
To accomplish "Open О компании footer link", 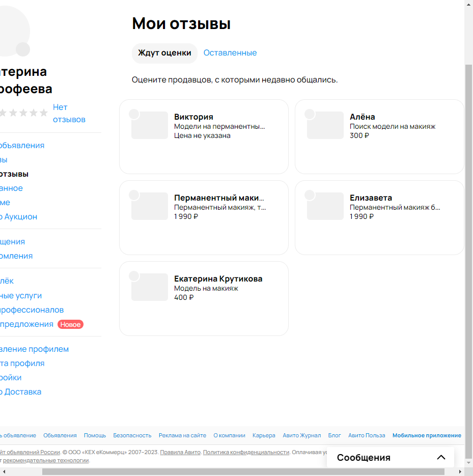I will click(x=229, y=435).
